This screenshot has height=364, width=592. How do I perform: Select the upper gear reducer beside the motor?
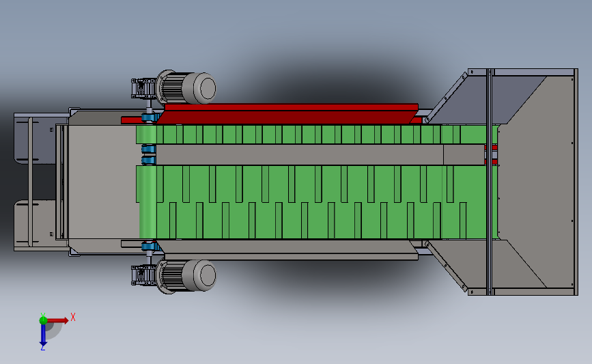tap(143, 88)
